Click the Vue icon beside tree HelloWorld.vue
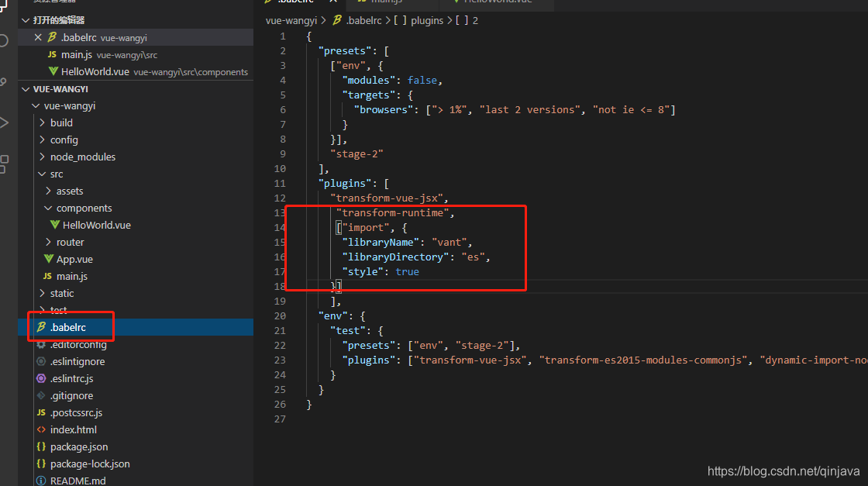The image size is (868, 486). coord(55,225)
